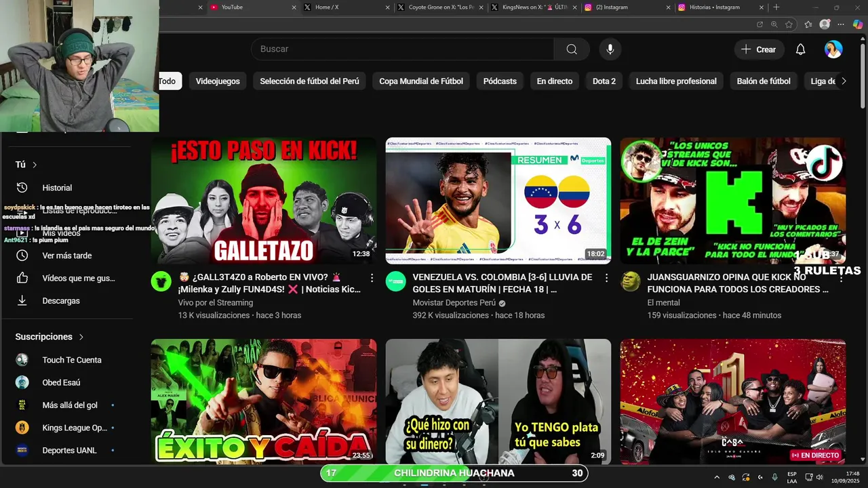Select Copa Mundial de Fútbol chip

[x=421, y=81]
